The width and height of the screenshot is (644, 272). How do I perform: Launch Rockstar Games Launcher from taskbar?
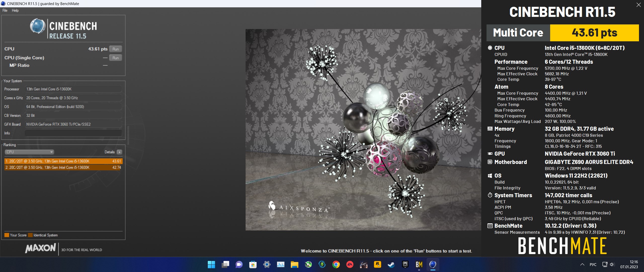(x=377, y=264)
